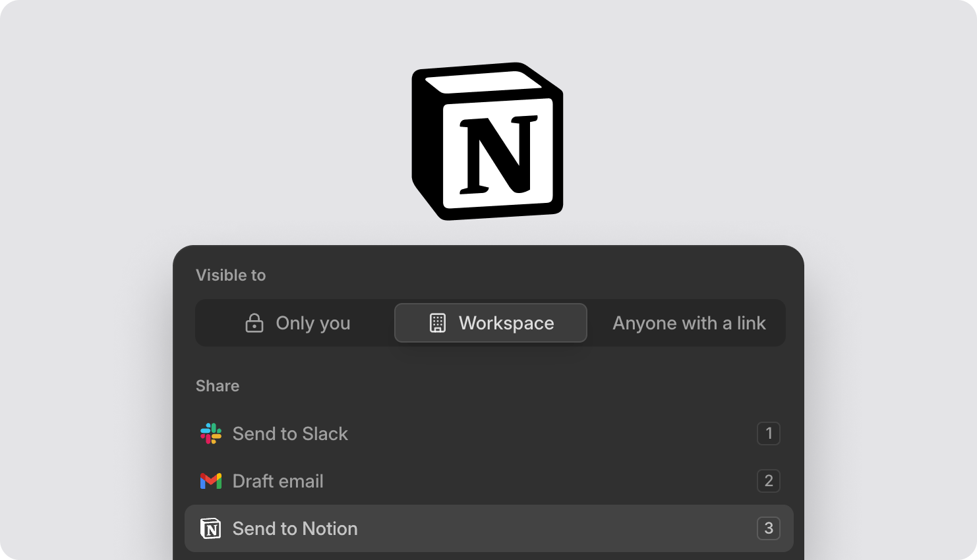Click the large Notion cube logo
The height and width of the screenshot is (560, 977).
point(487,141)
